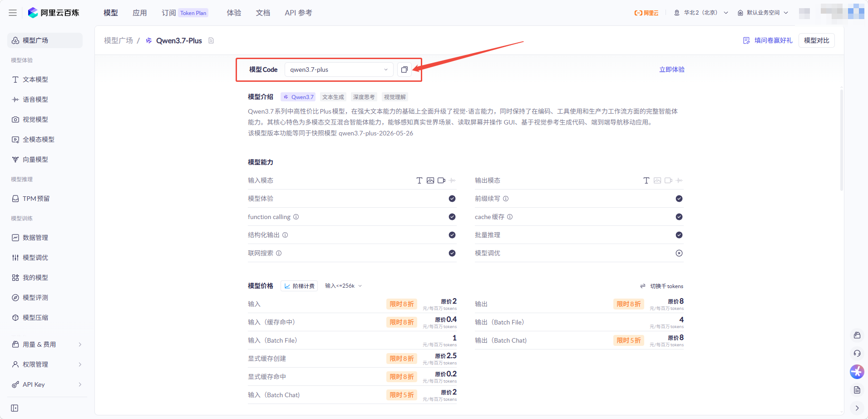Select 视觉模型 in the sidebar
The width and height of the screenshot is (868, 419).
coord(45,120)
